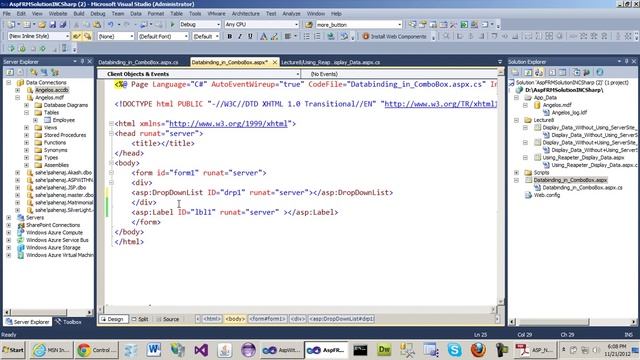Close the active Databinding_in_ComboBox.aspx tab
Image resolution: width=640 pixels, height=360 pixels.
pyautogui.click(x=275, y=62)
